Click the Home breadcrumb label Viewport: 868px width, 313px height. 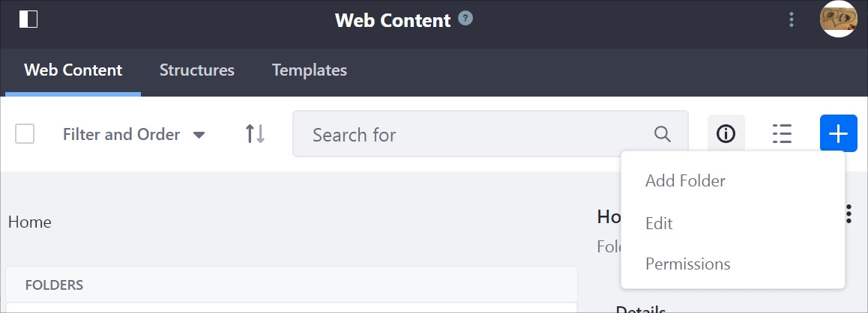pos(30,222)
